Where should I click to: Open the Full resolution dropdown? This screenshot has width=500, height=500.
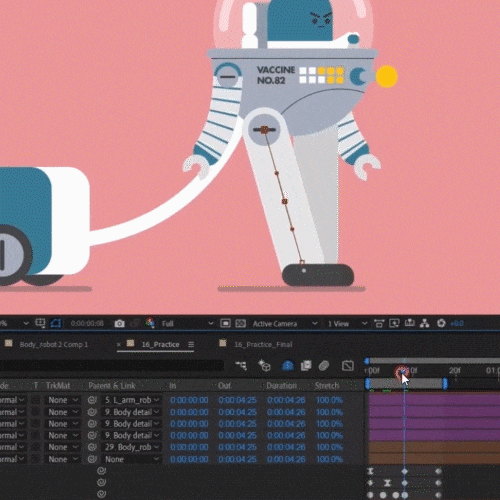pyautogui.click(x=187, y=324)
